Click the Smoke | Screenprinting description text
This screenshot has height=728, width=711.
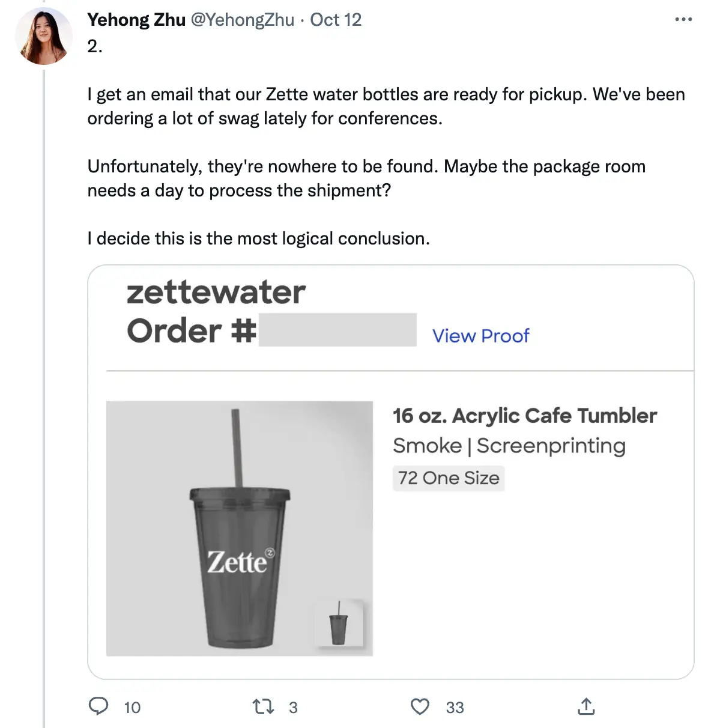(509, 446)
